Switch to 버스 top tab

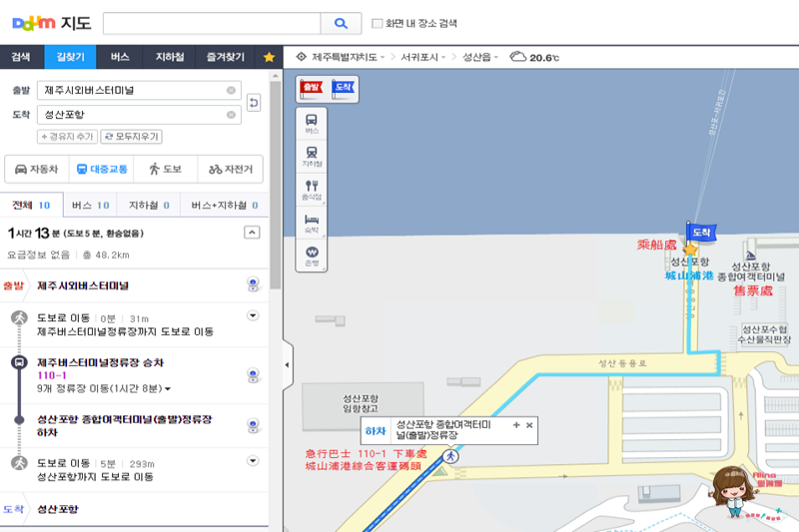click(x=120, y=57)
